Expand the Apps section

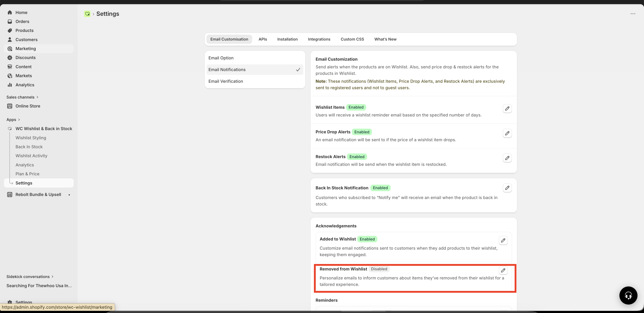[13, 120]
